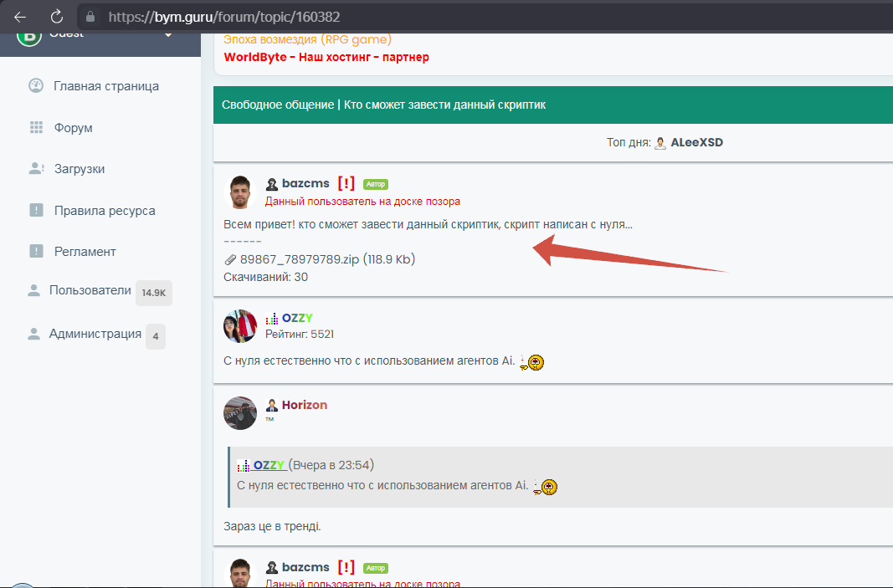893x588 pixels.
Task: Go to Пользователи in the sidebar
Action: [90, 291]
